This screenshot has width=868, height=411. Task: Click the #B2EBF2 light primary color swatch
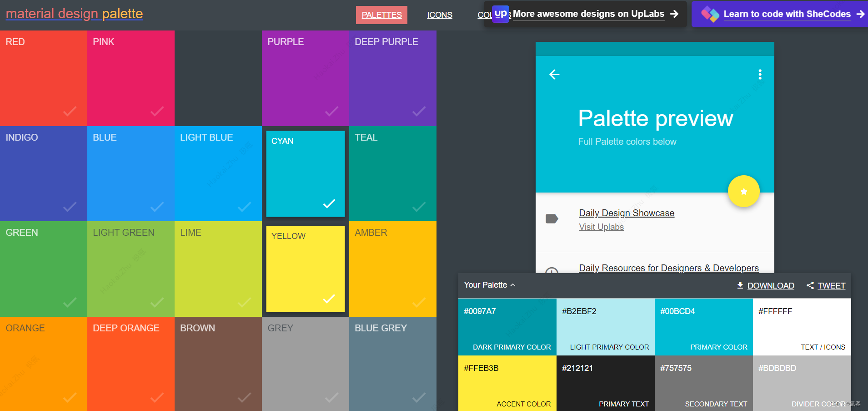click(606, 327)
